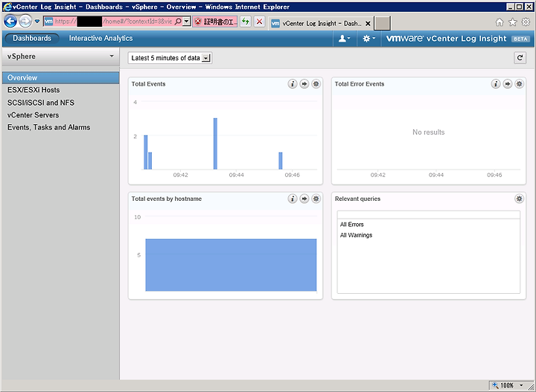The height and width of the screenshot is (392, 536).
Task: Click the tallest bar in Total Events chart
Action: pos(215,144)
